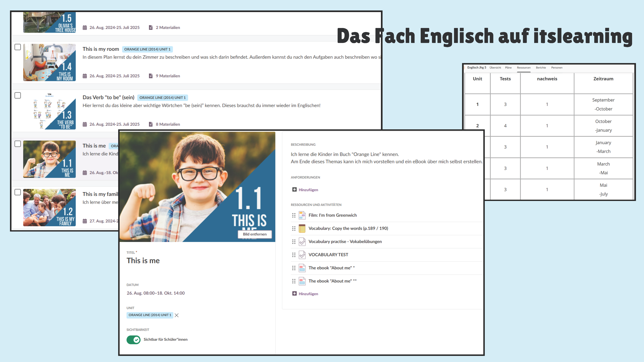Image resolution: width=644 pixels, height=362 pixels.
Task: Grab drag handle of Vocabulary practise row
Action: click(x=294, y=242)
